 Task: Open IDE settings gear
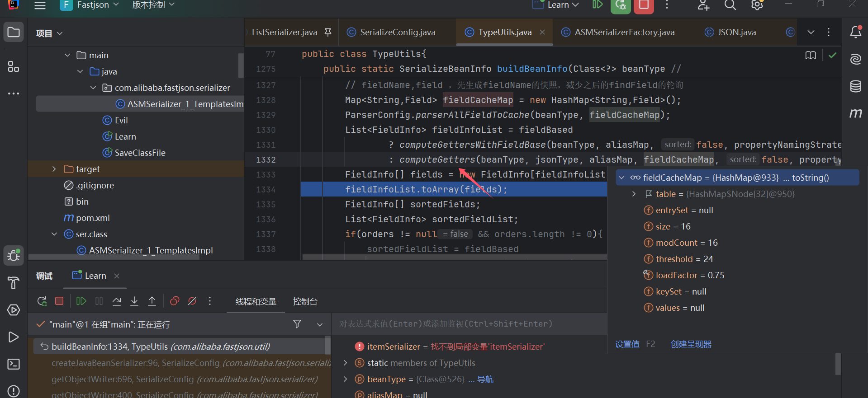click(x=757, y=5)
